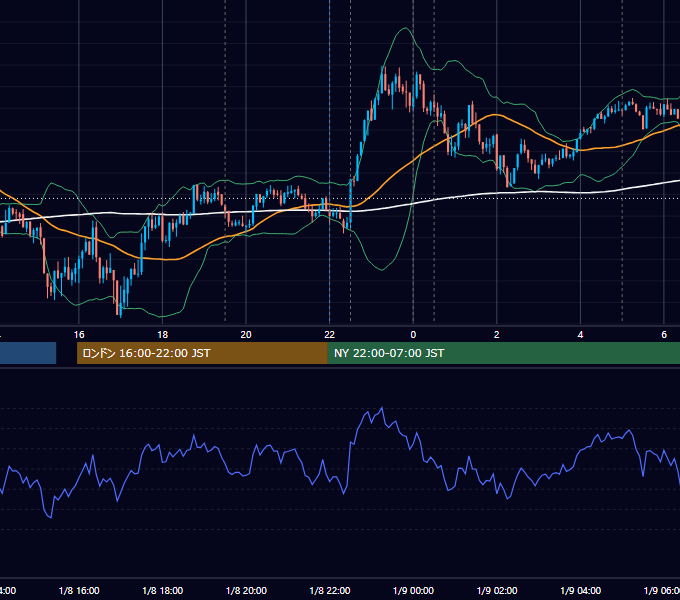
Task: Click the 1/8 18:00 date label
Action: pyautogui.click(x=163, y=590)
